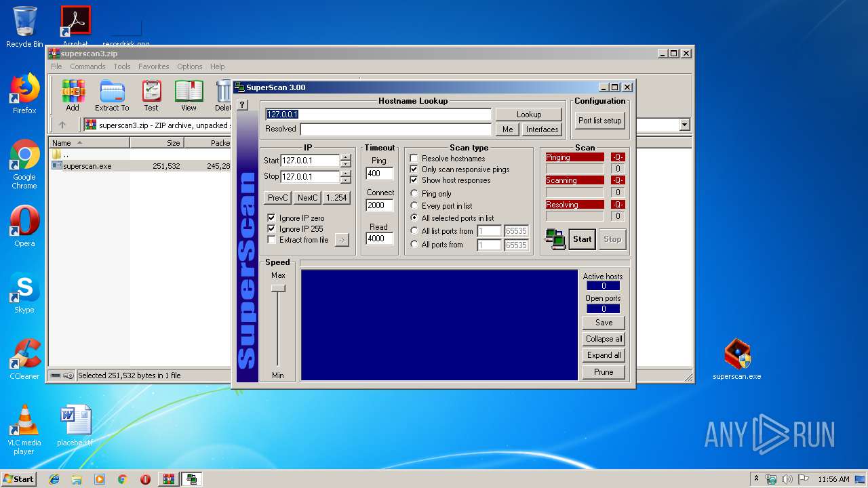868x488 pixels.
Task: Click the Lookup button
Action: [529, 115]
